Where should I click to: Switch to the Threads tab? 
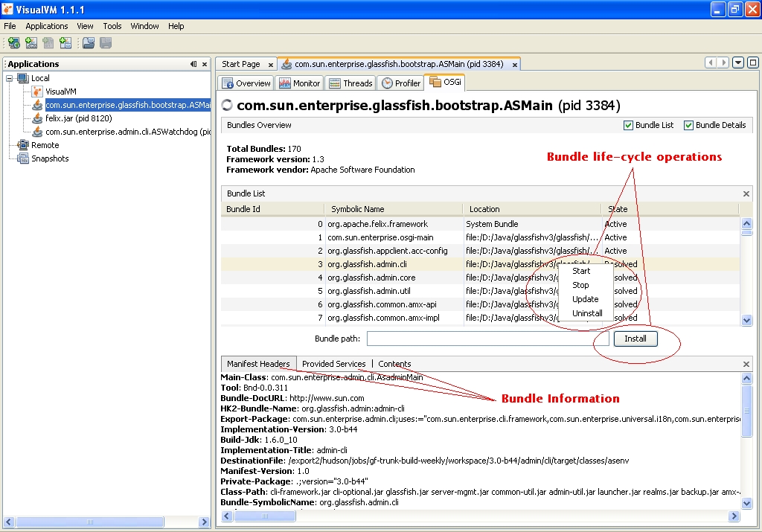(x=350, y=83)
